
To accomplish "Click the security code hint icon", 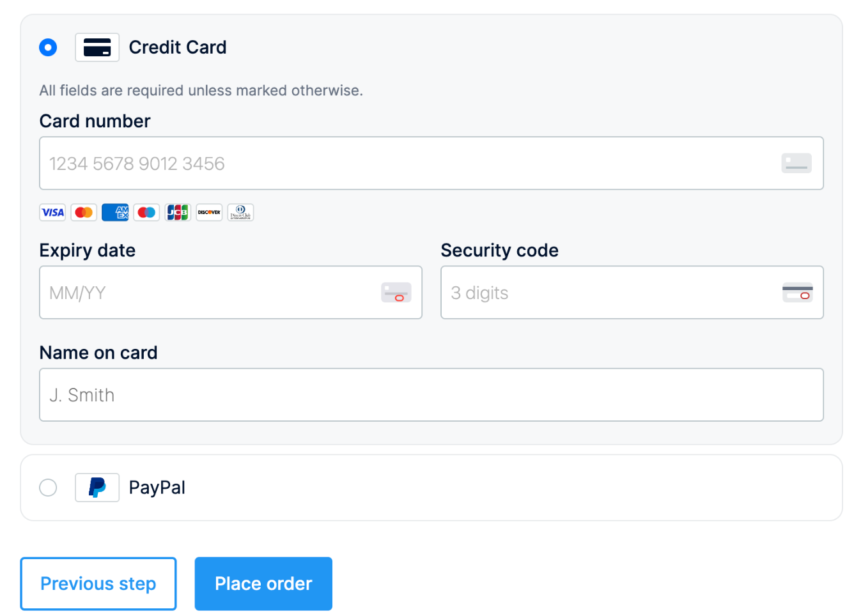I will (798, 293).
